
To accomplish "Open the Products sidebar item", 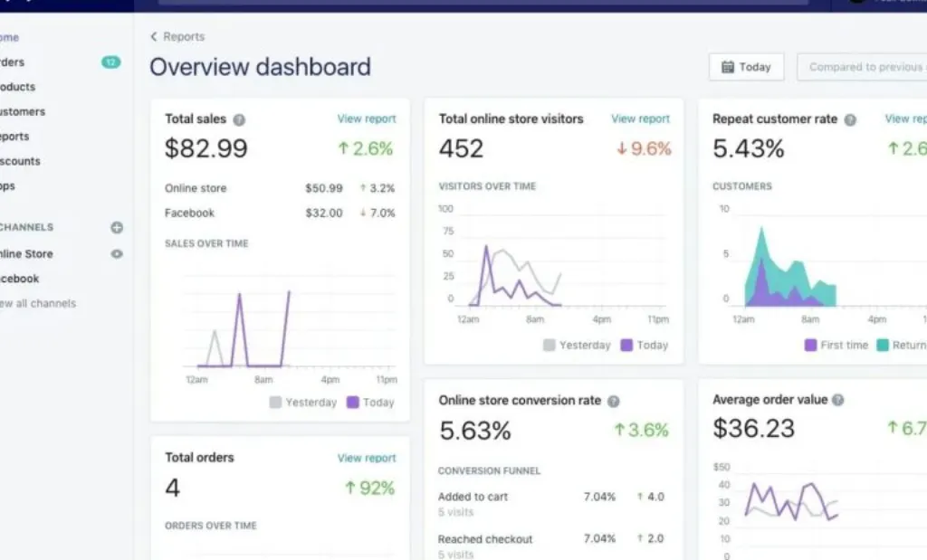I will point(18,87).
